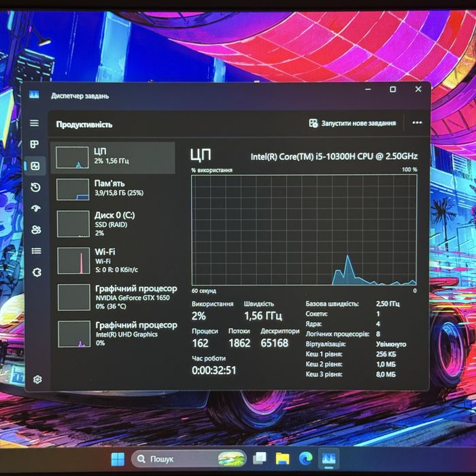Open the three-dot more options menu
Viewport: 476px width, 476px height.
417,122
